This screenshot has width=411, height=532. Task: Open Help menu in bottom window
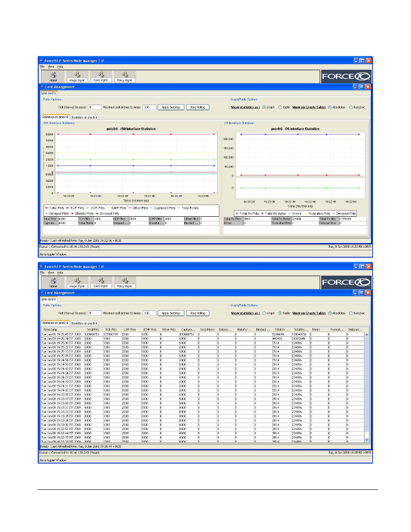[x=60, y=273]
